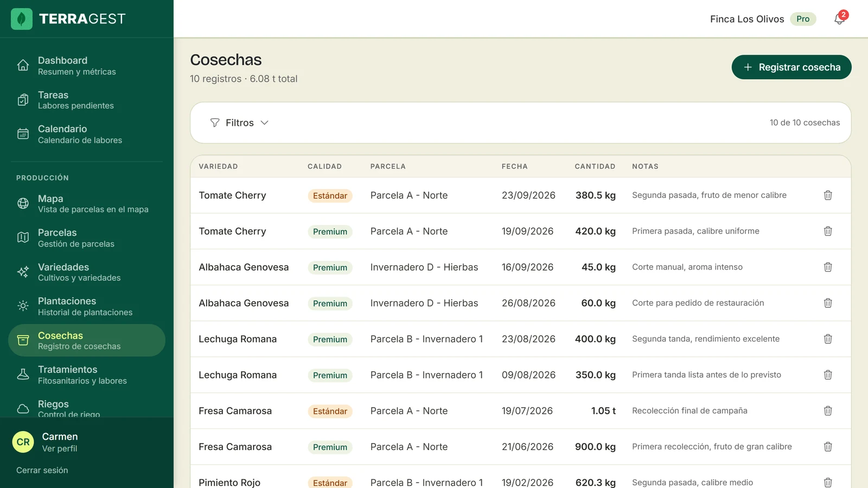The height and width of the screenshot is (488, 868).
Task: Open the notifications bell icon
Action: point(839,19)
